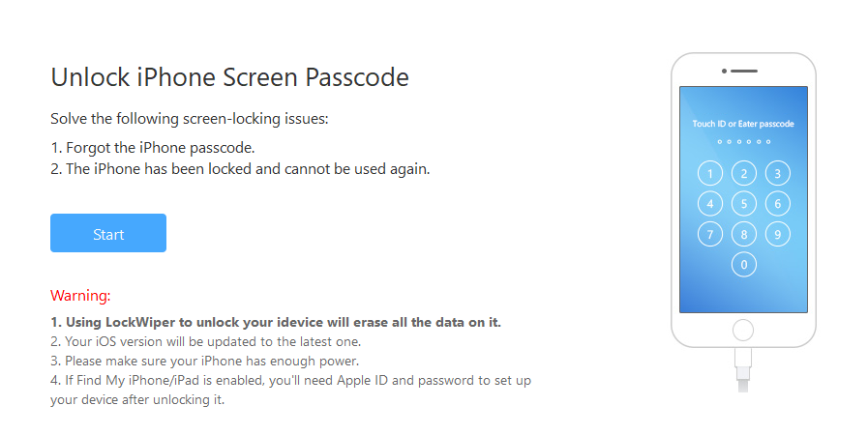Click the passcode dots indicator row
This screenshot has height=435, width=868.
(743, 141)
